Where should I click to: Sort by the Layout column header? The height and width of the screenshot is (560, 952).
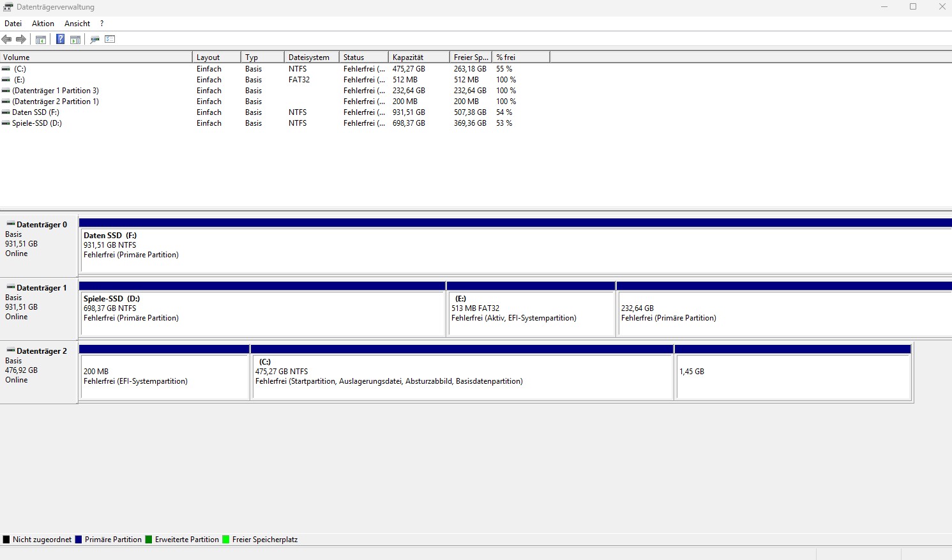[x=216, y=57]
